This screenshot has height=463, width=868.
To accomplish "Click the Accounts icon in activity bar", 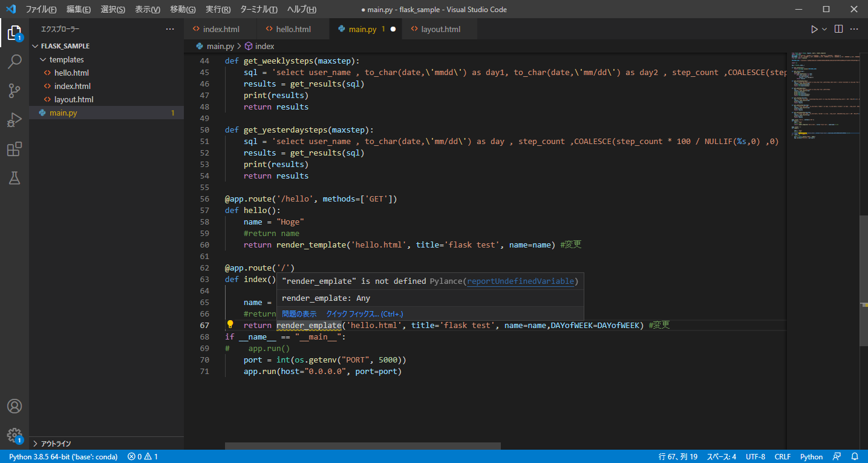I will pos(15,406).
